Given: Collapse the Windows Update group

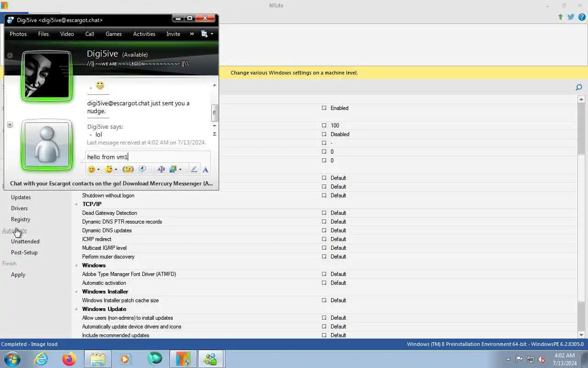Looking at the screenshot, I should click(x=77, y=309).
